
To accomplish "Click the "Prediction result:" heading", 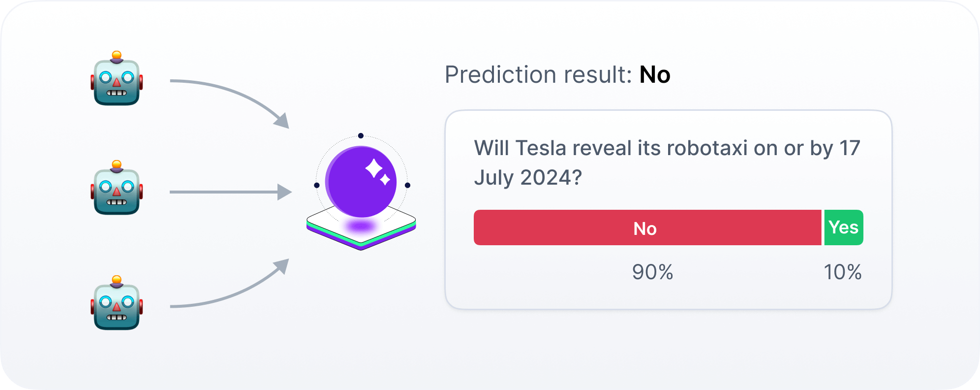I will coord(538,75).
